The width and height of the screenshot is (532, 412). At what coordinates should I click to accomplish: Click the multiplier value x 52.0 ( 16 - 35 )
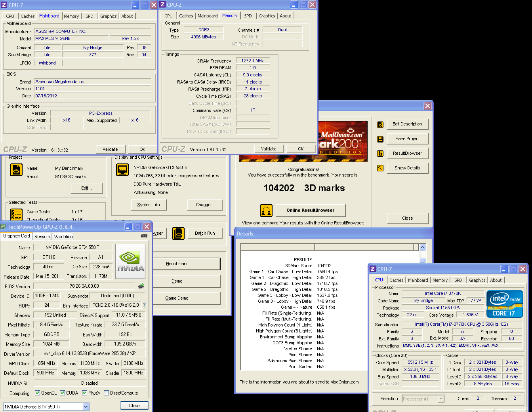(x=420, y=369)
